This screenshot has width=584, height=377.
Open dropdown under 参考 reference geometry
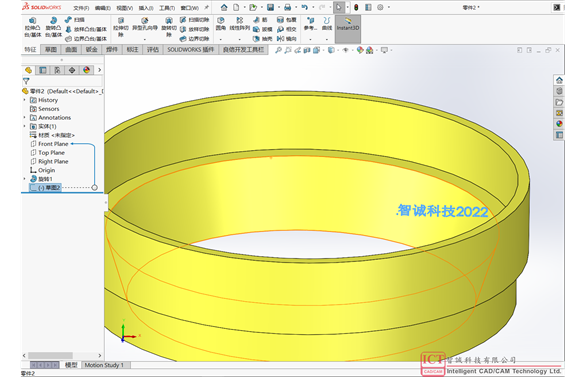[x=310, y=39]
